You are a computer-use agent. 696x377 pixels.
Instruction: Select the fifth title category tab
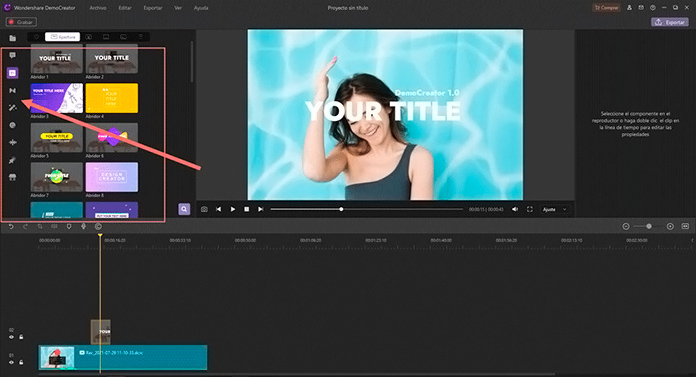[x=123, y=37]
